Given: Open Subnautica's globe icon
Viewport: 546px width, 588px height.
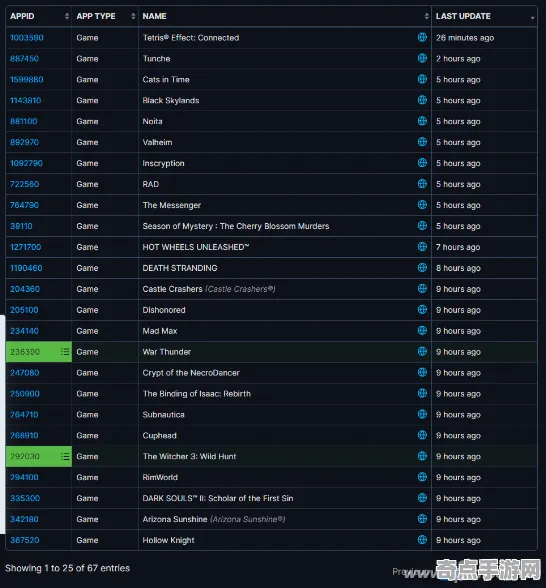Looking at the screenshot, I should (x=422, y=414).
